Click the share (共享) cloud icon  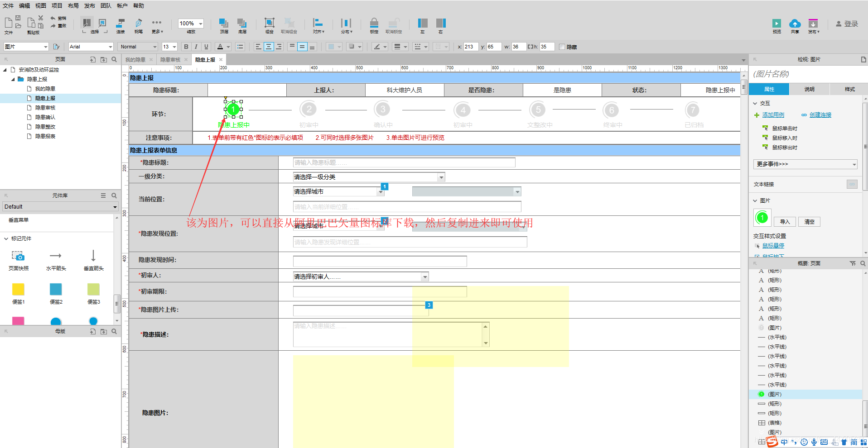[x=795, y=23]
